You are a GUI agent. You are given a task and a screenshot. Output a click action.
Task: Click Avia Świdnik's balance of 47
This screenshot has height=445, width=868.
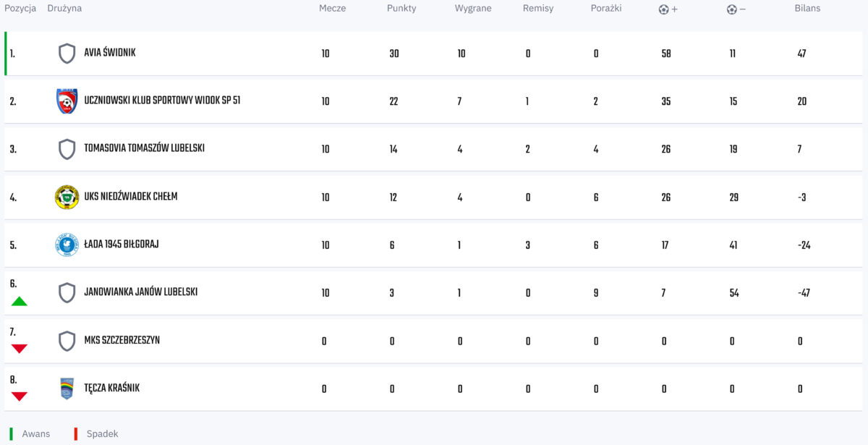[x=801, y=54]
